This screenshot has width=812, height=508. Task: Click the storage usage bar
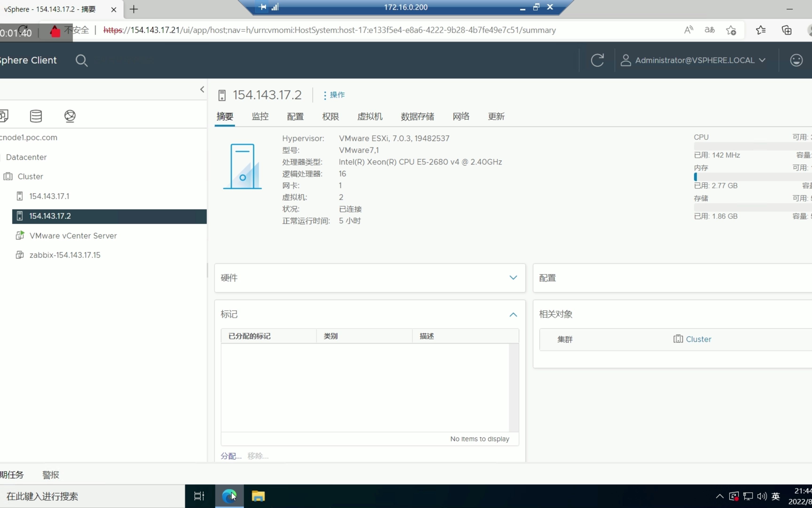(753, 208)
